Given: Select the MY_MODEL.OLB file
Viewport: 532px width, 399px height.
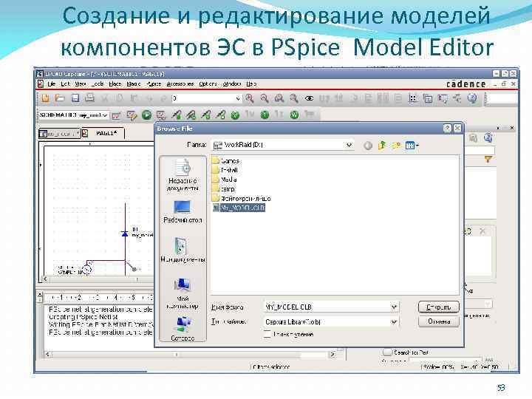Looking at the screenshot, I should click(239, 208).
